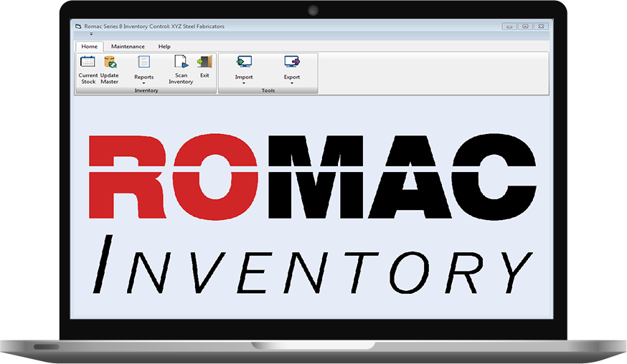Click the Import tool icon
Screen dimensions: 627x364
(x=244, y=62)
